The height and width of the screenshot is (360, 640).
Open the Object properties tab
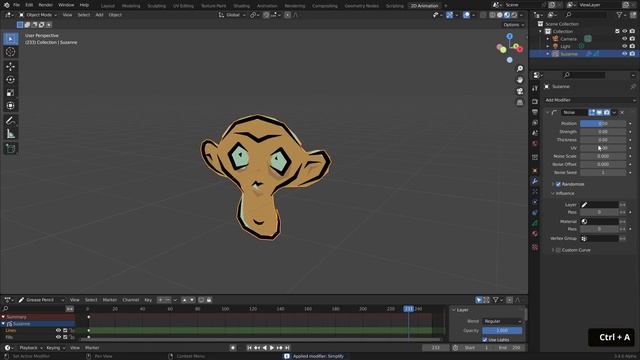[535, 170]
